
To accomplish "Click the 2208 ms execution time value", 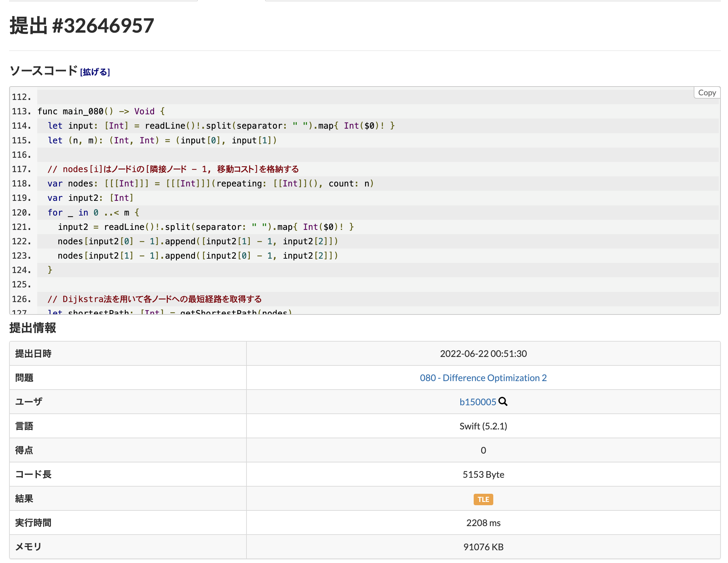I will pyautogui.click(x=483, y=523).
